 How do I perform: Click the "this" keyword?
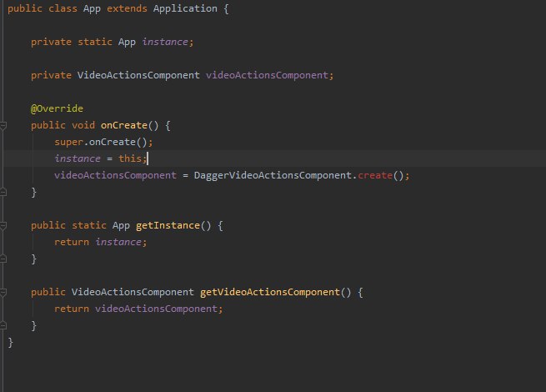pyautogui.click(x=130, y=158)
